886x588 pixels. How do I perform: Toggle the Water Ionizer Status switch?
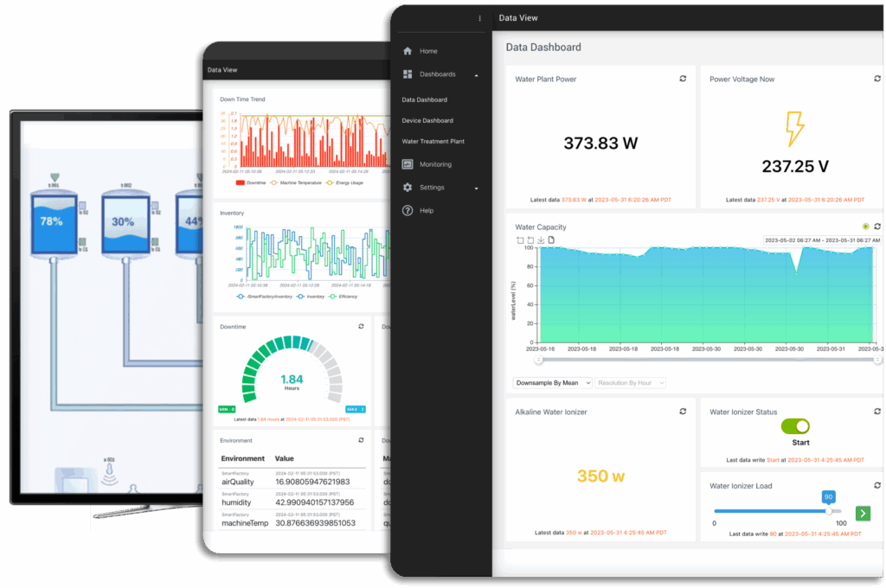pos(795,426)
